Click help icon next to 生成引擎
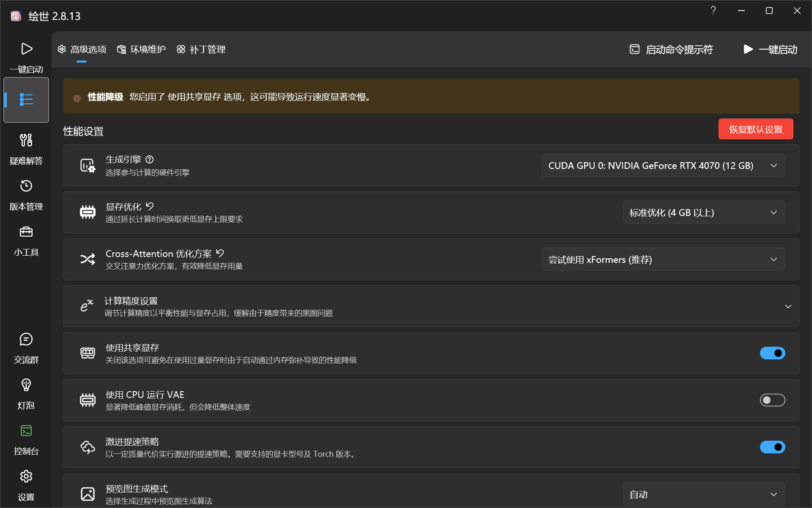 coord(149,160)
